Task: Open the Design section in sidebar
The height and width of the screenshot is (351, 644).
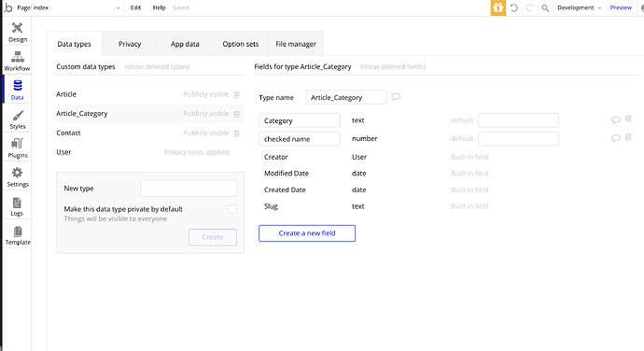Action: [x=17, y=33]
